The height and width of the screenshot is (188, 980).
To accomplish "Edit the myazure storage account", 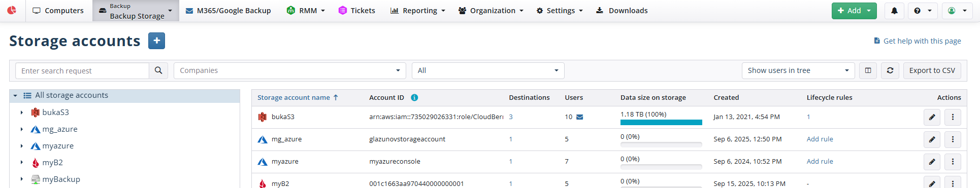I will (932, 162).
